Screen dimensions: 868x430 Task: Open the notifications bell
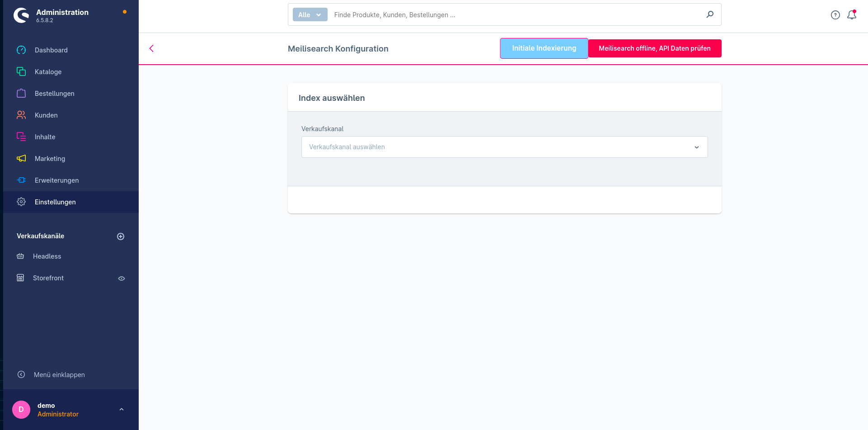click(x=852, y=15)
